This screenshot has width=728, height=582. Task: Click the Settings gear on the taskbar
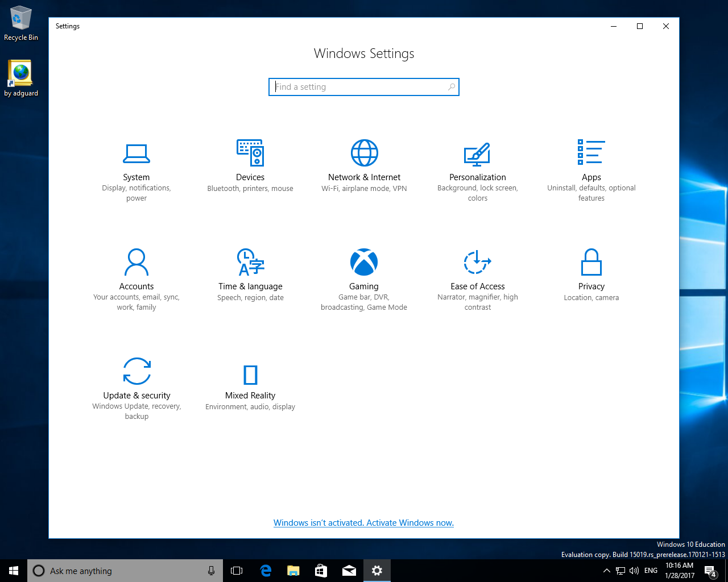click(x=377, y=571)
